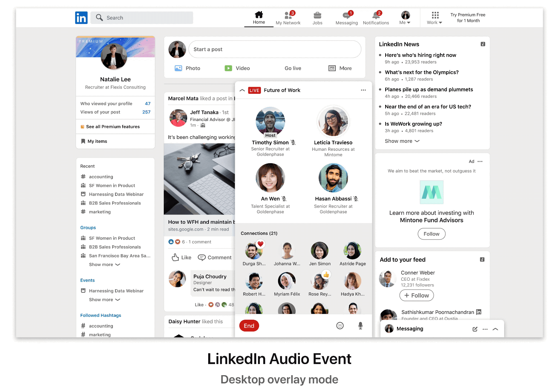Image resolution: width=559 pixels, height=392 pixels.
Task: Toggle mute on An Wen's speaker icon
Action: click(283, 199)
